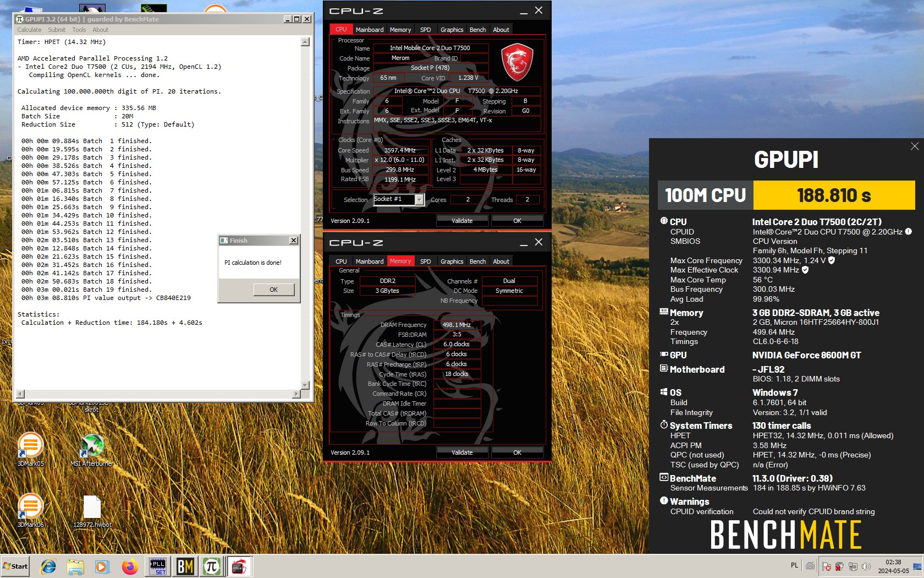Click GPUPI horizontal scrollbar left arrow

coord(20,394)
